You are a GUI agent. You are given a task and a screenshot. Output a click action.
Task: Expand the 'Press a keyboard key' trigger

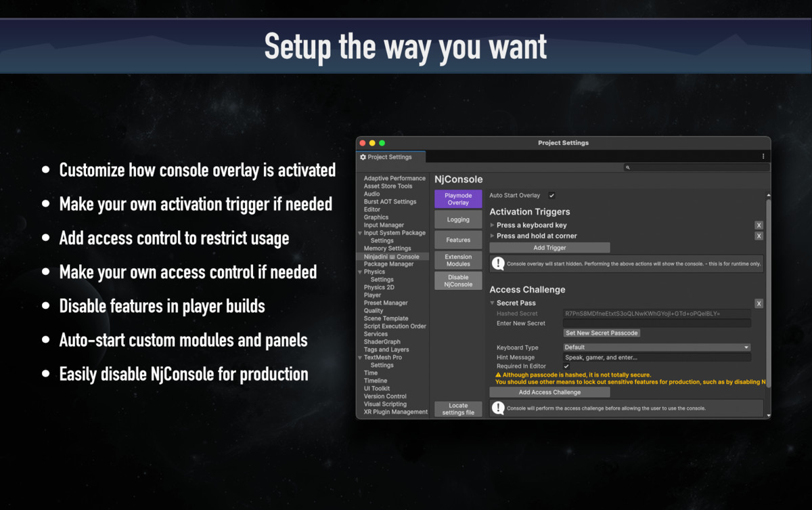(x=493, y=226)
